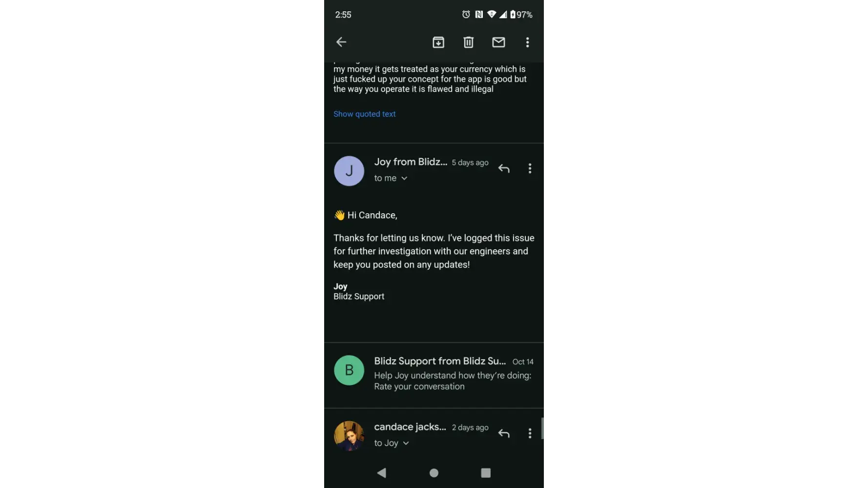Tap the green 'B' sender avatar
Viewport: 868px width, 488px height.
(349, 370)
